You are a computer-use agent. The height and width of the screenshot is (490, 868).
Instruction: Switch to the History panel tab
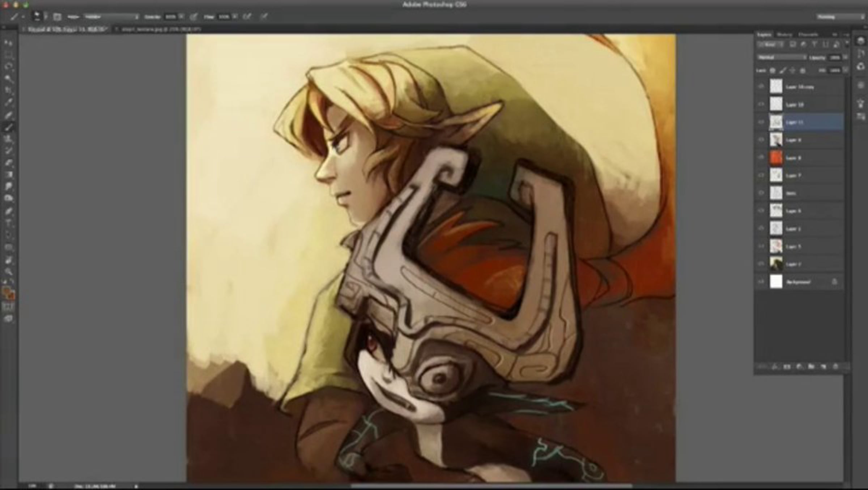click(x=784, y=35)
